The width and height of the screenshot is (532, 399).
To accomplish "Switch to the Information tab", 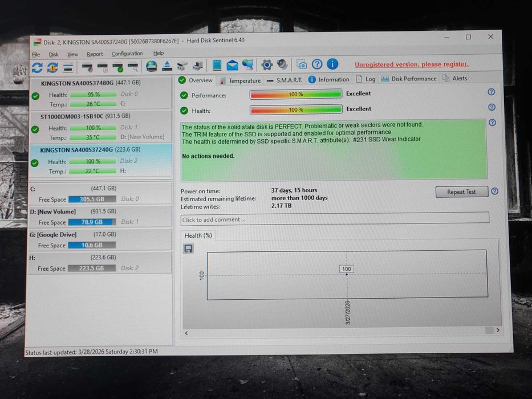I will click(x=329, y=79).
